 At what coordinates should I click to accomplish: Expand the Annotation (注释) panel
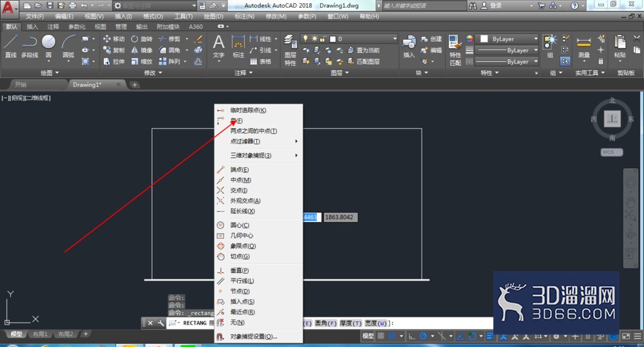[x=243, y=73]
